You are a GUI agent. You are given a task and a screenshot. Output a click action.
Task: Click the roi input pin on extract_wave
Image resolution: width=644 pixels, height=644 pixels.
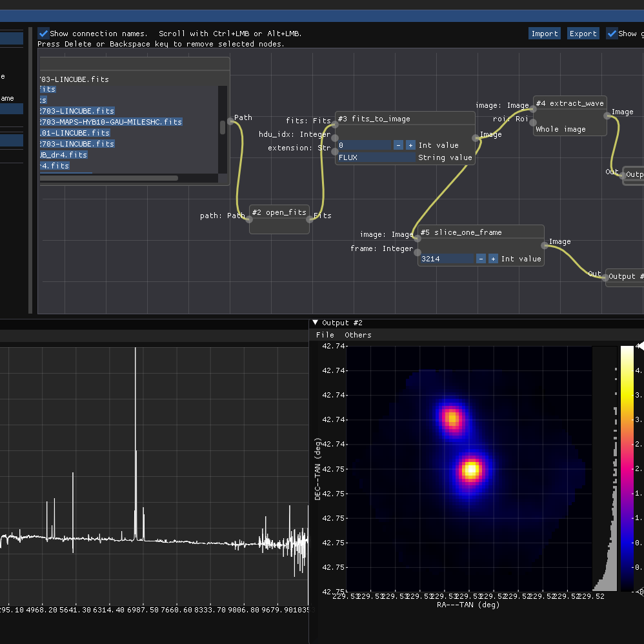(x=533, y=122)
